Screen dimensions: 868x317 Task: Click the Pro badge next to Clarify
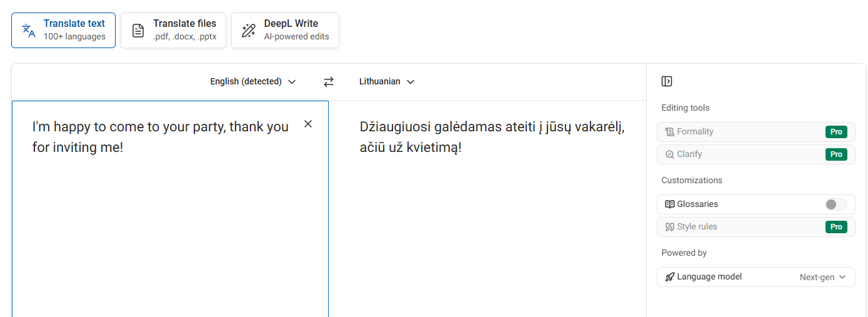coord(836,154)
